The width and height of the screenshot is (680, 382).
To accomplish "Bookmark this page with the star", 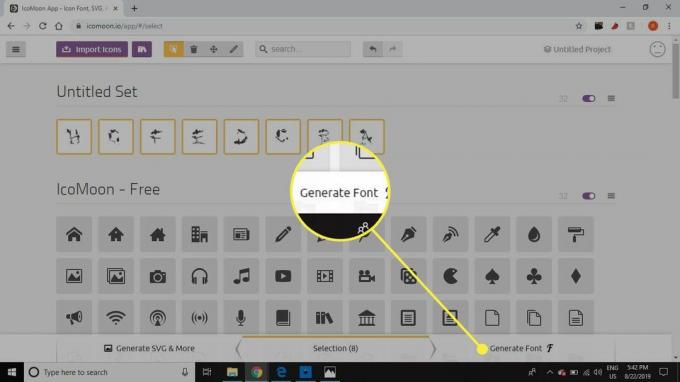I will click(x=579, y=26).
